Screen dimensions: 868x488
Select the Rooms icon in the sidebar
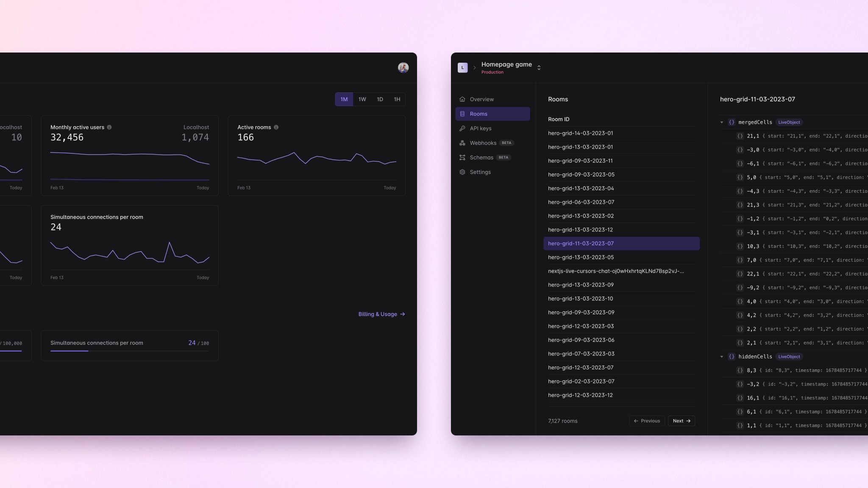point(462,114)
